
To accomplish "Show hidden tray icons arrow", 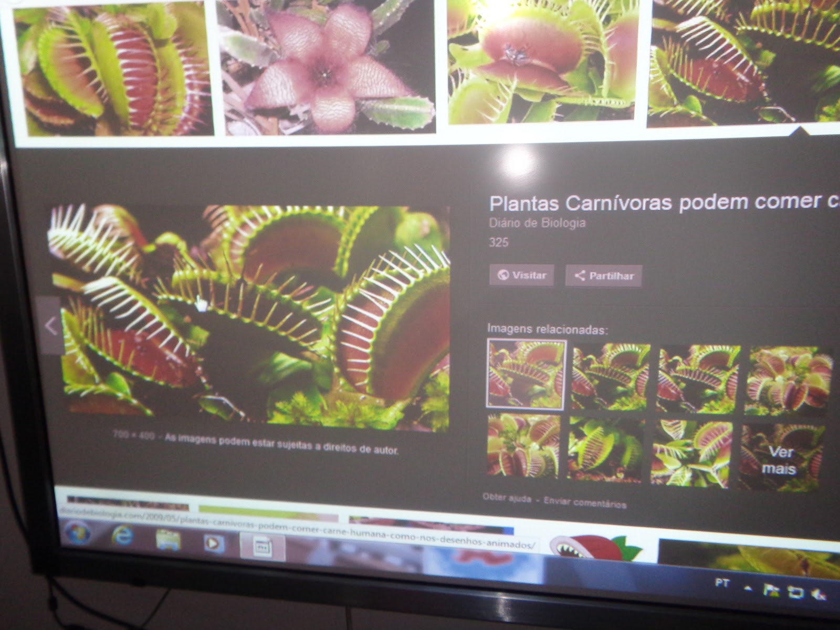I will [x=748, y=589].
